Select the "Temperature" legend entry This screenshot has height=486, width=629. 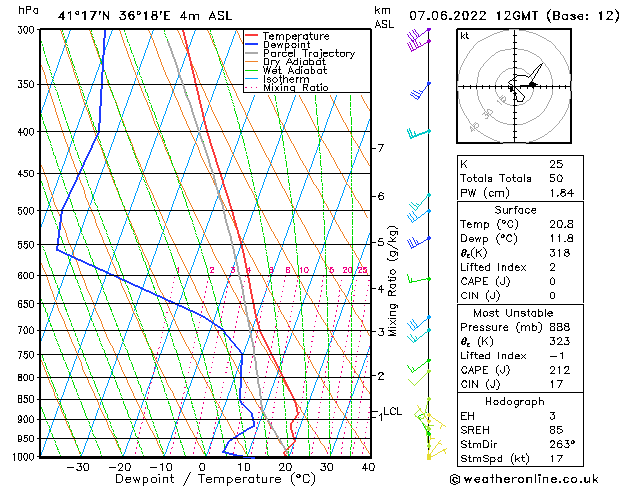296,36
